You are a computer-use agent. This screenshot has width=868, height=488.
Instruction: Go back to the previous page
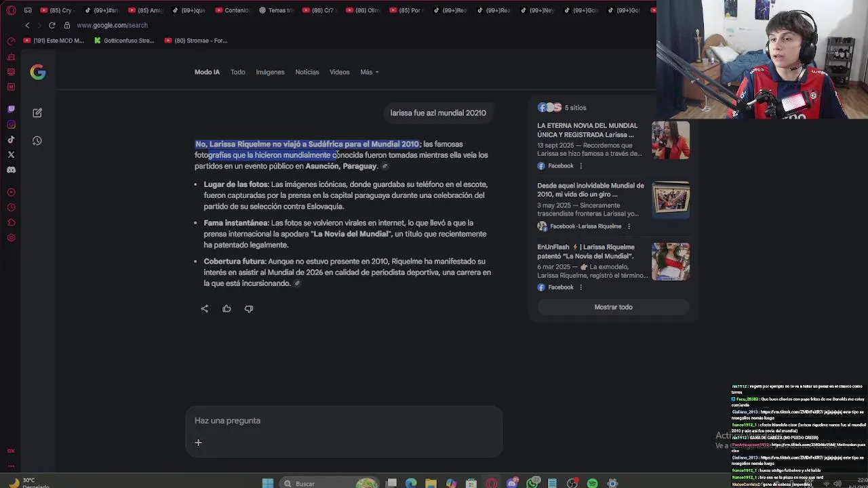[27, 25]
